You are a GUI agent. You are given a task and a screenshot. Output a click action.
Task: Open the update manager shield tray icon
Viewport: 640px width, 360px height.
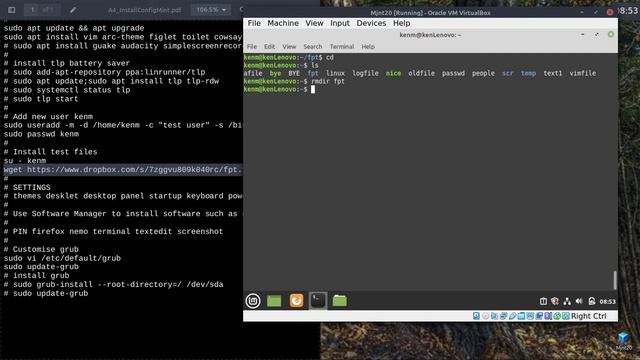(555, 301)
